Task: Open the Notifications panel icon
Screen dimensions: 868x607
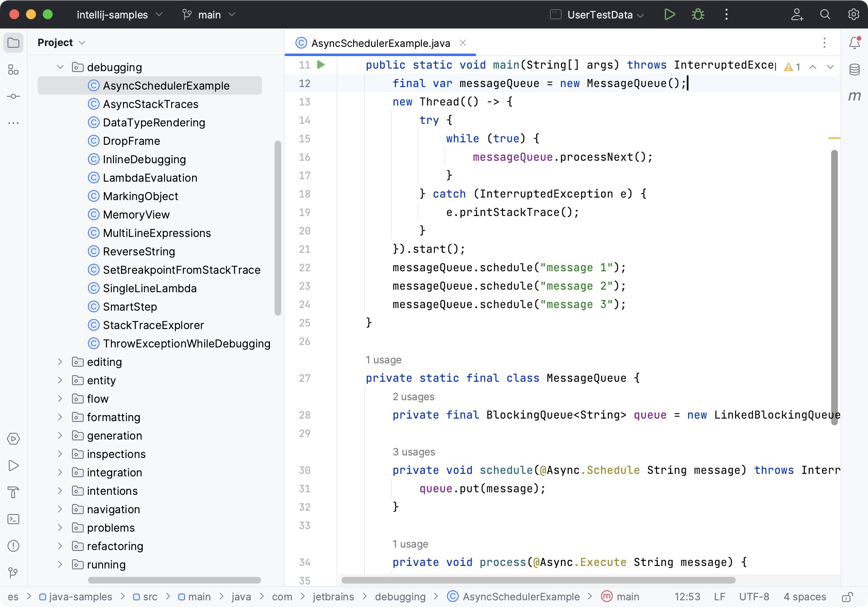Action: tap(853, 42)
